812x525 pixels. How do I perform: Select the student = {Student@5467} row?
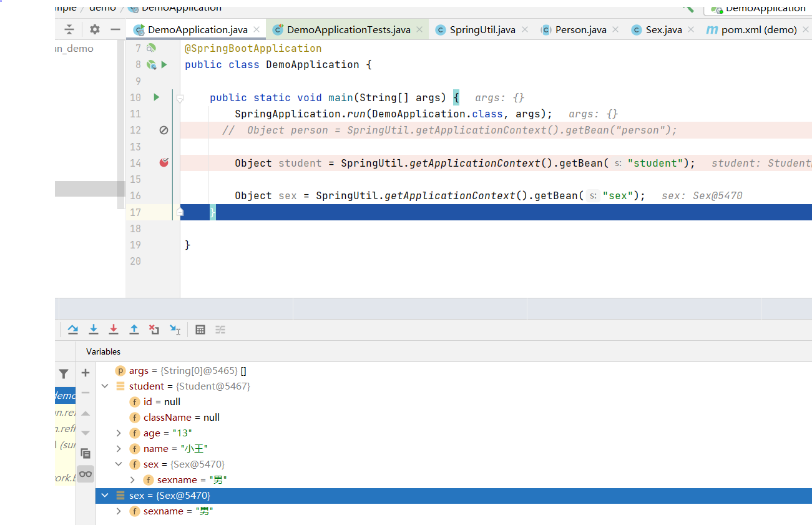(453, 386)
